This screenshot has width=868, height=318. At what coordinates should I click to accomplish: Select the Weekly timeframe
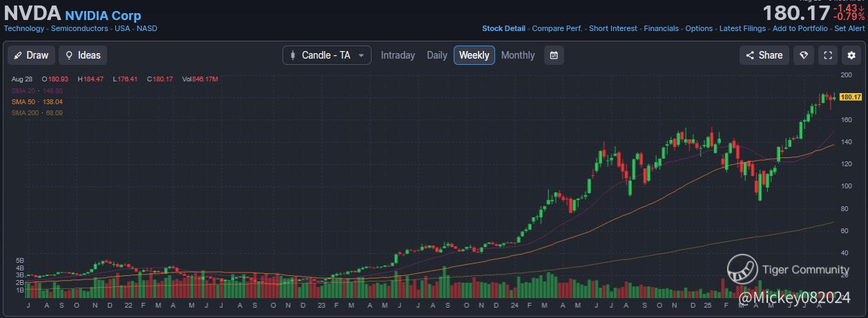[474, 55]
